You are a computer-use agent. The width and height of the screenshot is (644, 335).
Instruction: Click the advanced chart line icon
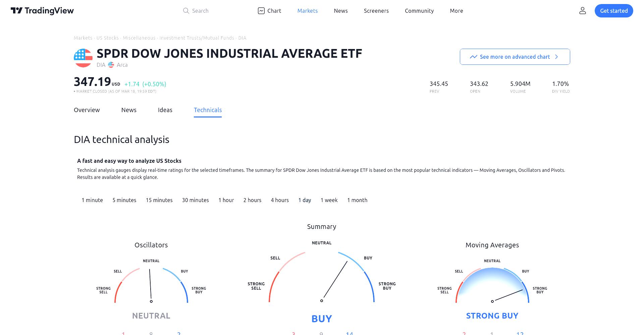point(473,57)
